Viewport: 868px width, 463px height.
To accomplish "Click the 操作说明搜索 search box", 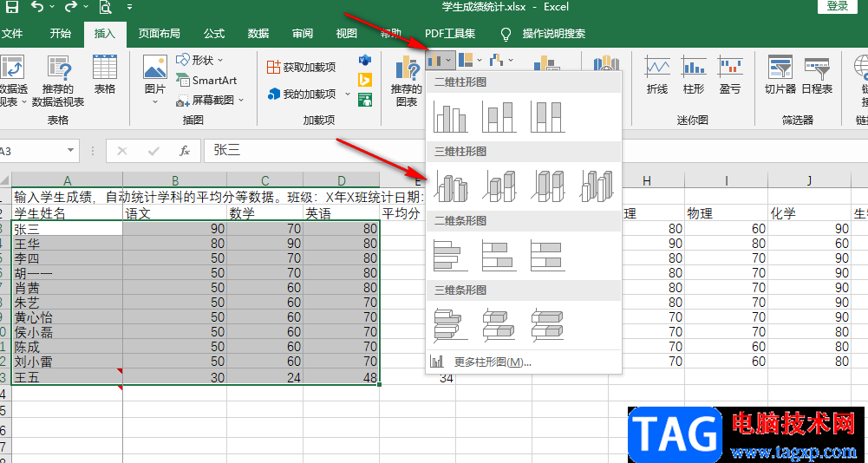I will (x=553, y=34).
